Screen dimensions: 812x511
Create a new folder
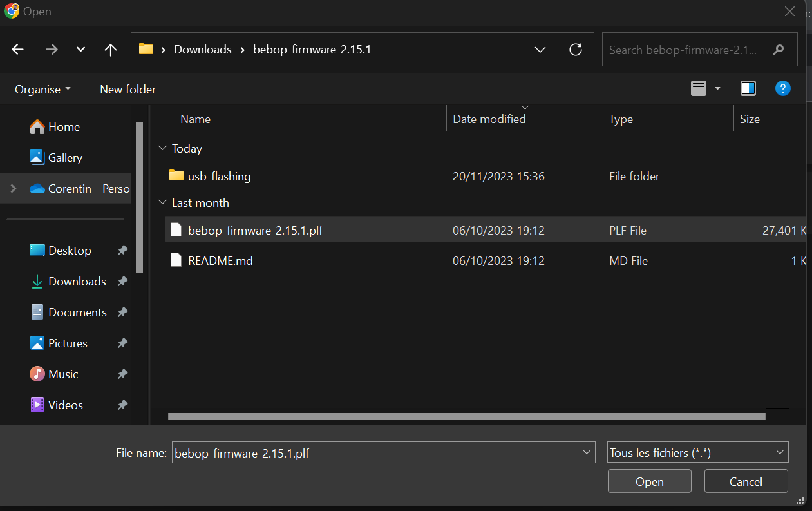pyautogui.click(x=127, y=89)
